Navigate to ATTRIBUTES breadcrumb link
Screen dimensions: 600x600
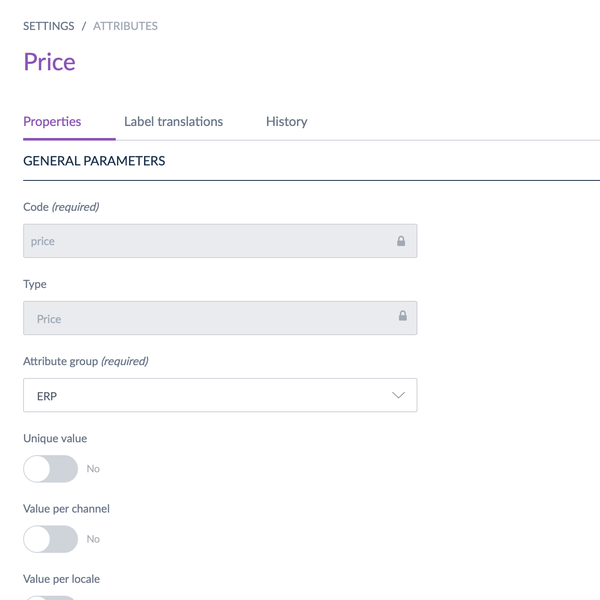(125, 26)
